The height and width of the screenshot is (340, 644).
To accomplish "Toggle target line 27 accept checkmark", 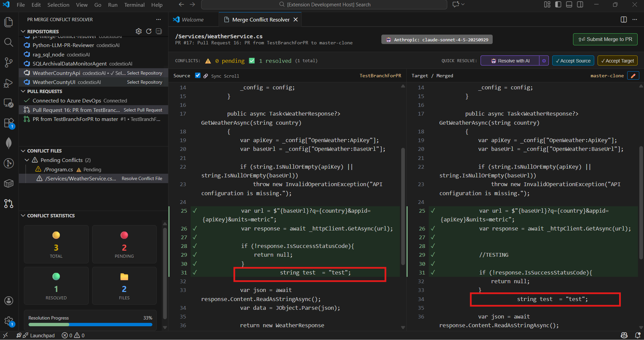I will click(x=433, y=237).
